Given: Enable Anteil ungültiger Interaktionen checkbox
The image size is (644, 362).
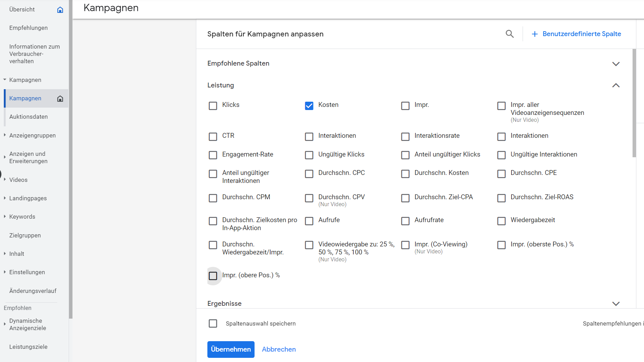Looking at the screenshot, I should [213, 174].
